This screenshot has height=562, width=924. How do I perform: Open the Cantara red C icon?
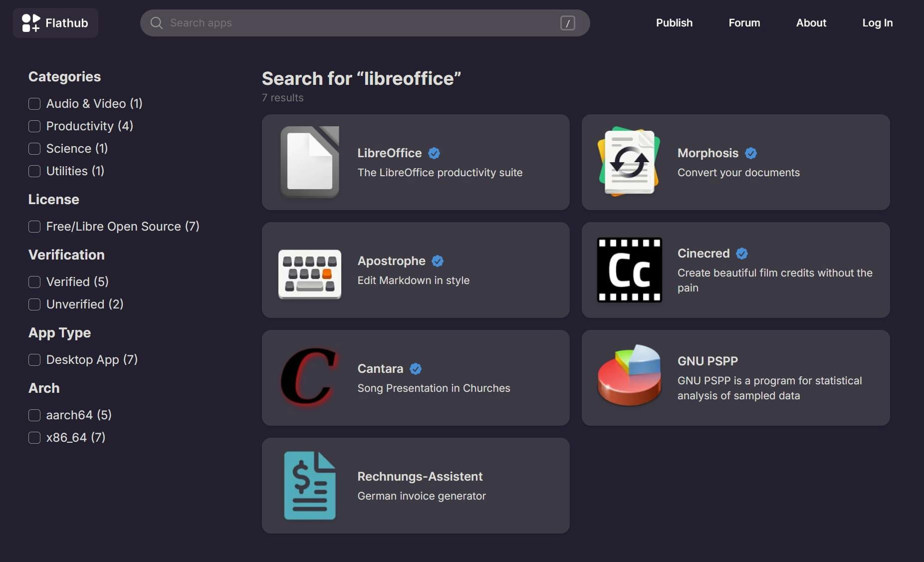click(310, 378)
